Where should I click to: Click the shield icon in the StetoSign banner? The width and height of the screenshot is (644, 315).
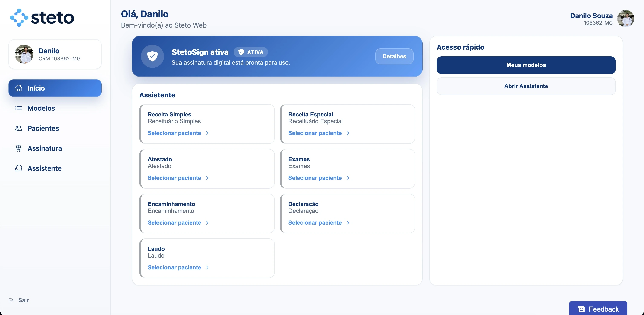coord(152,56)
